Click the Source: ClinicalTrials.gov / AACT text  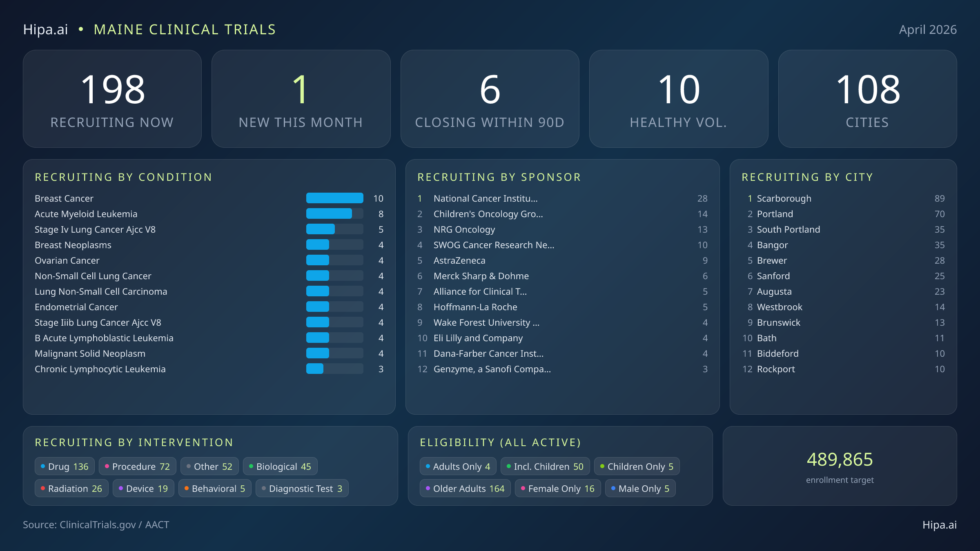(x=96, y=525)
